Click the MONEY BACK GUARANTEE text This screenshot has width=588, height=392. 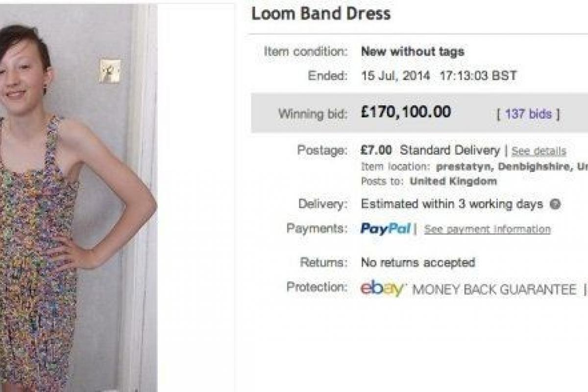click(x=494, y=290)
